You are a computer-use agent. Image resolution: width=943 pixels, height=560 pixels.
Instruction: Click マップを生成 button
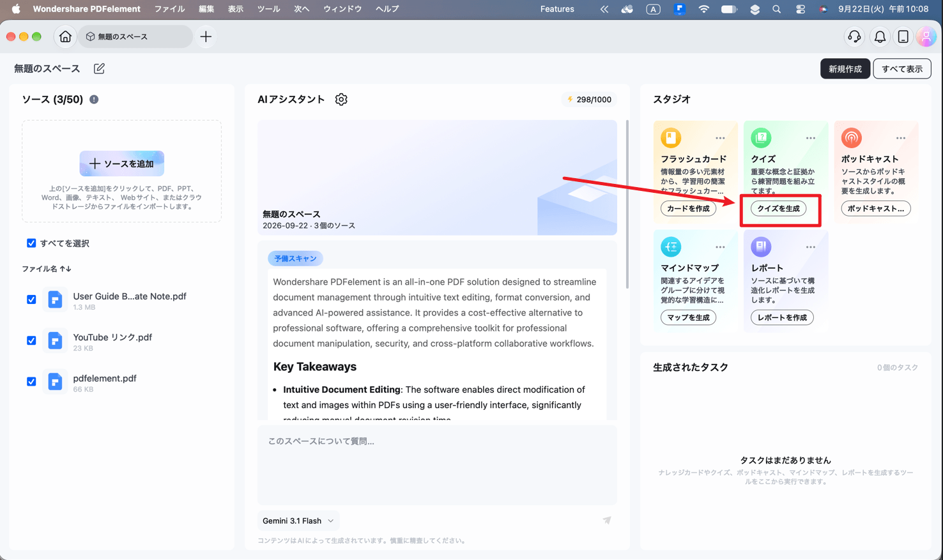[689, 317]
